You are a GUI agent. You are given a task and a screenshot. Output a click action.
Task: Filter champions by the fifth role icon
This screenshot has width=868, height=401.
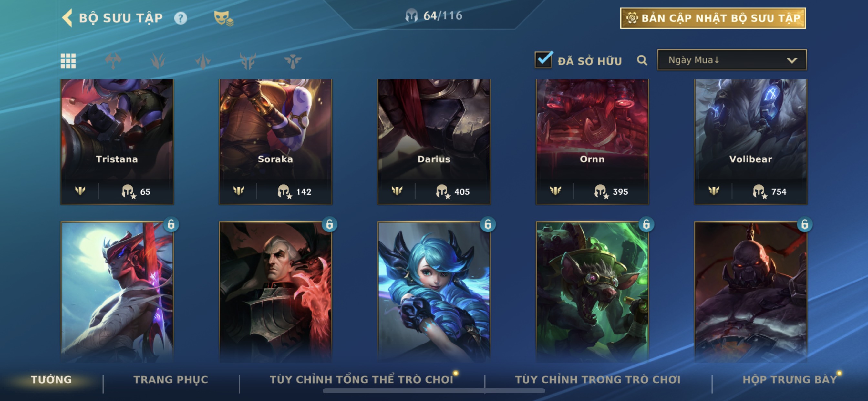point(293,61)
